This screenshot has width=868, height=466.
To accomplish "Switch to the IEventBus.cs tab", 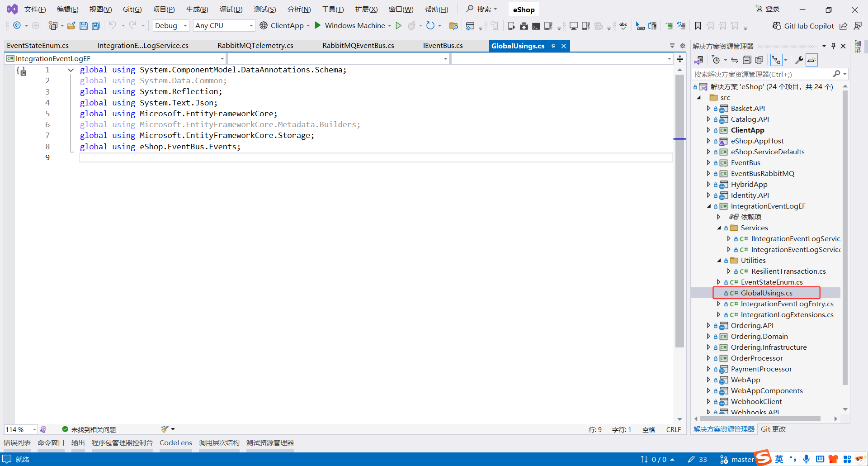I will 443,46.
